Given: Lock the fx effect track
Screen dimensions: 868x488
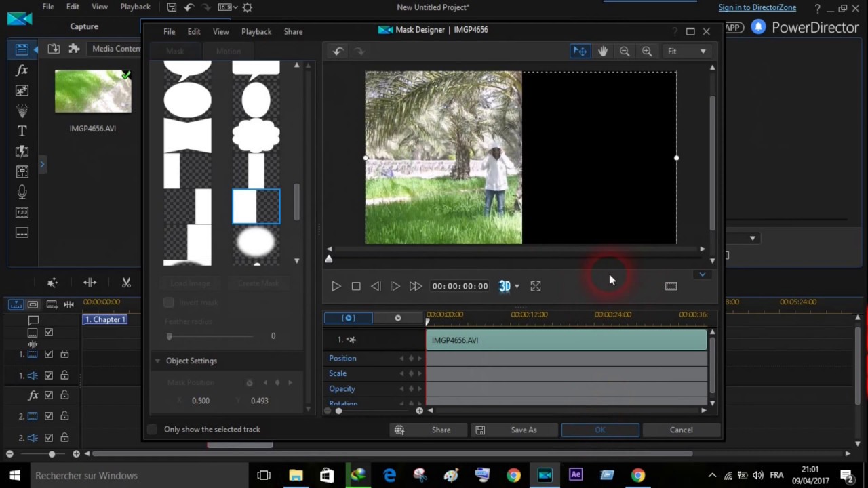Looking at the screenshot, I should (x=64, y=395).
